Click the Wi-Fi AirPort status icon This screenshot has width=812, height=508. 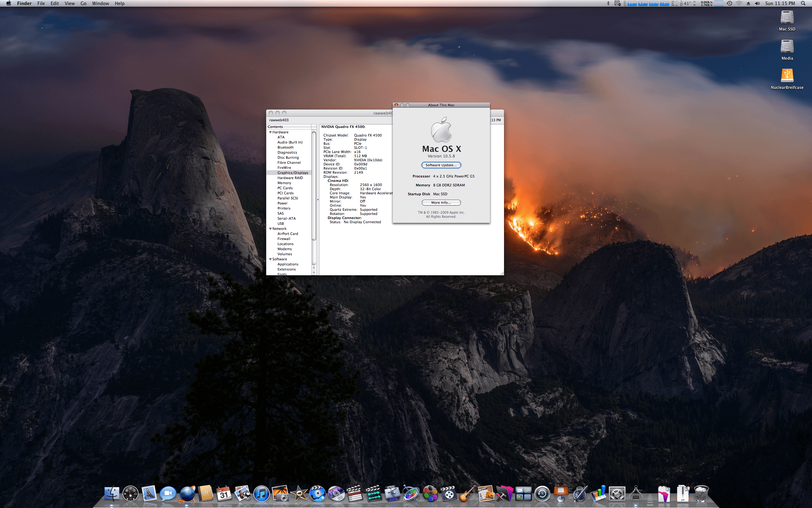tap(739, 3)
